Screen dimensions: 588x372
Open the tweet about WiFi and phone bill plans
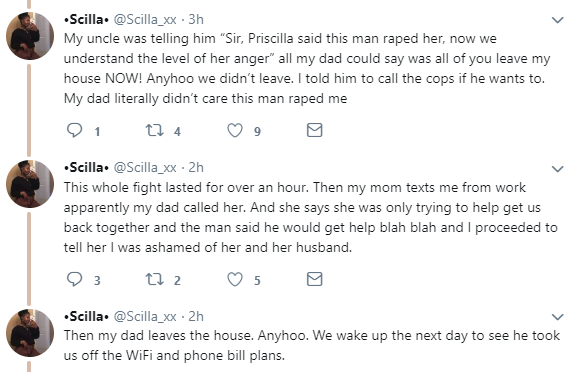[312, 345]
